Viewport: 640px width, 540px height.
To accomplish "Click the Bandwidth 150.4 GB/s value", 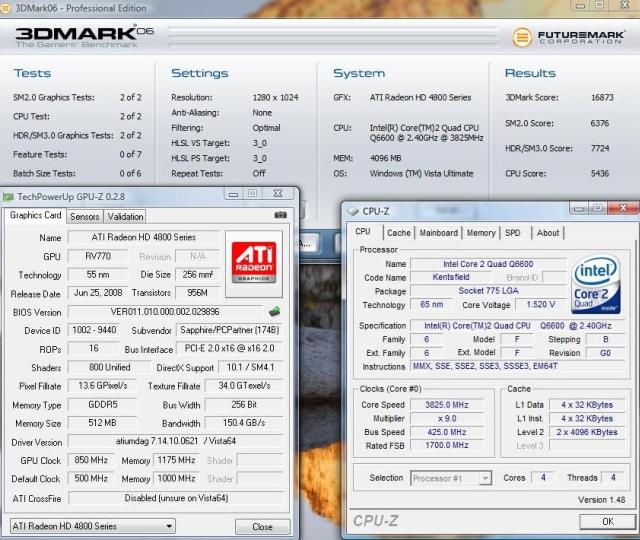I will tap(244, 423).
